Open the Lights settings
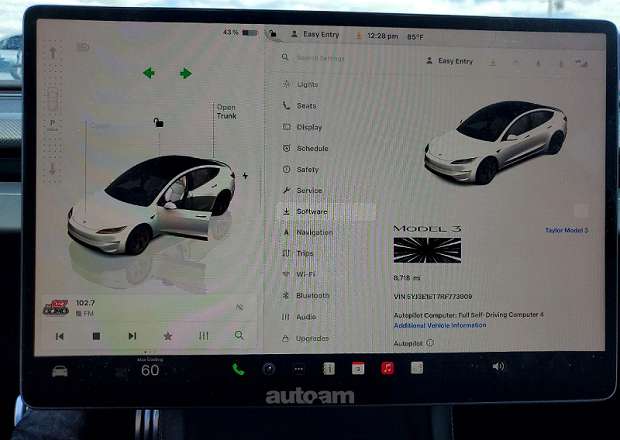 pyautogui.click(x=301, y=85)
